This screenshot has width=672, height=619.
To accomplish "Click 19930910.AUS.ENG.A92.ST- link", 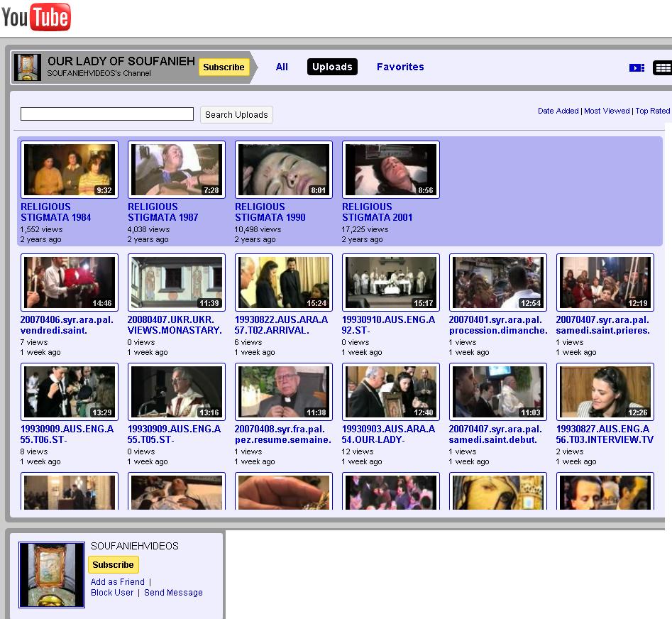I will coord(388,325).
